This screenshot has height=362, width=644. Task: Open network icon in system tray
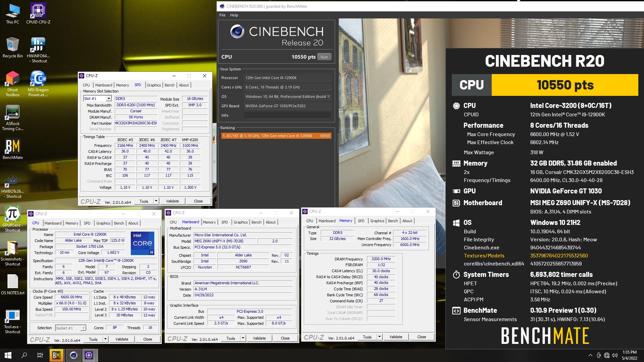607,355
